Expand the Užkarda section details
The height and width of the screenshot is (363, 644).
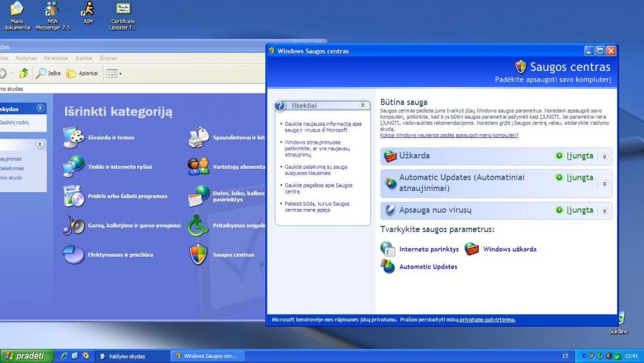605,156
